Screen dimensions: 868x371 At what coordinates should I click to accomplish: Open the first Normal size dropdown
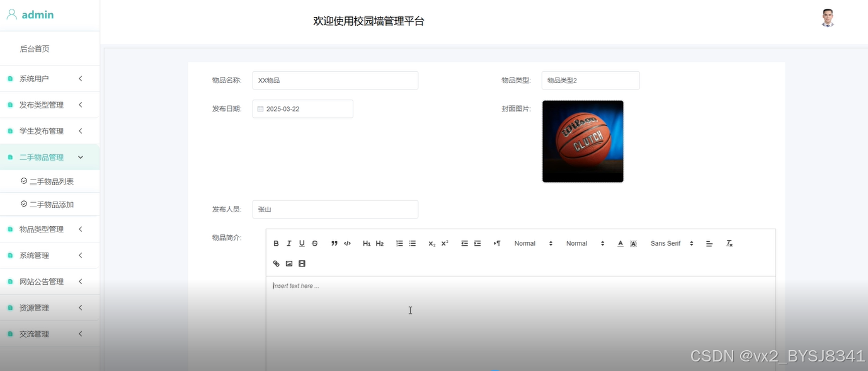coord(534,243)
